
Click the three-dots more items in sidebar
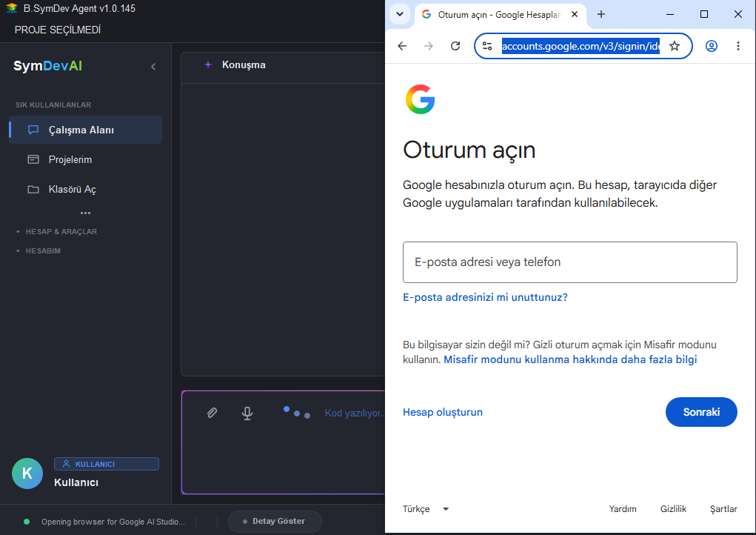(85, 213)
